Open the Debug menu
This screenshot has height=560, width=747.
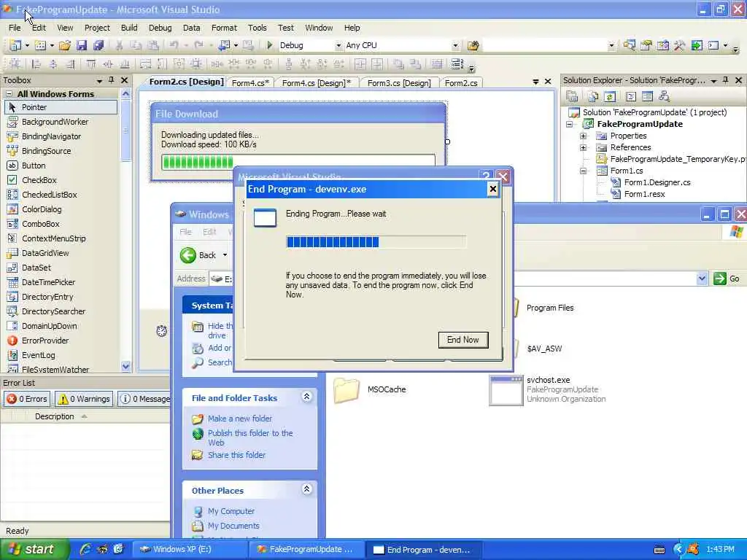(160, 28)
